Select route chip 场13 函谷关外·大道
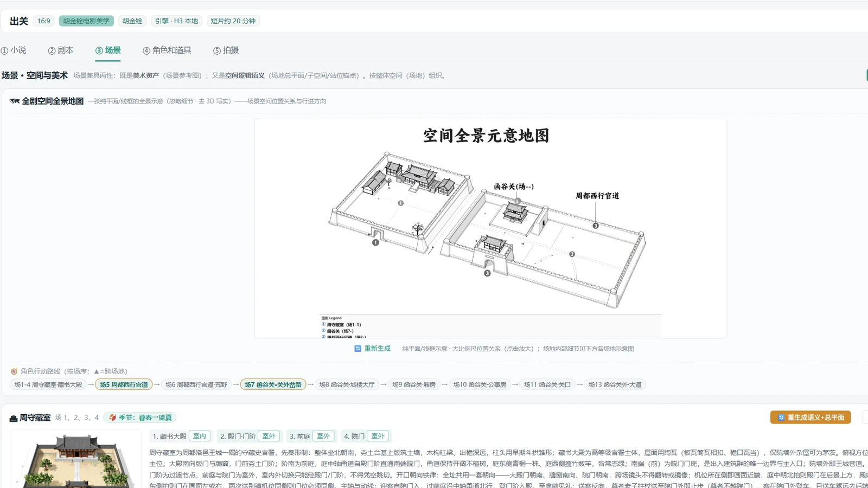 (x=615, y=384)
